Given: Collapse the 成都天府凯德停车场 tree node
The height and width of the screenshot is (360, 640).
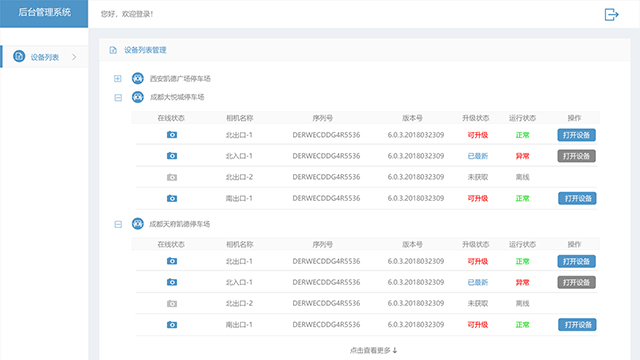Looking at the screenshot, I should coord(118,224).
